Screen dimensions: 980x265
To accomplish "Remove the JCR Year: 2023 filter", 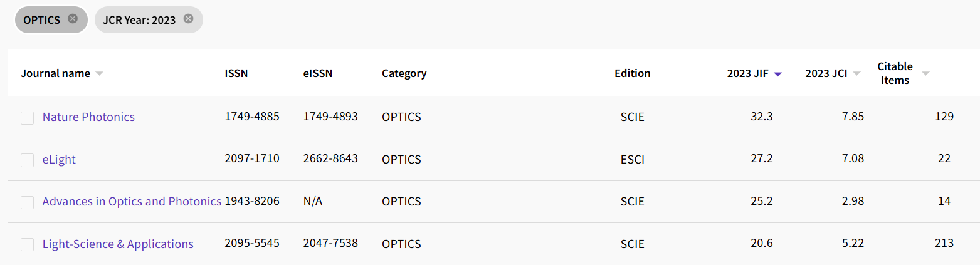I will pos(188,19).
